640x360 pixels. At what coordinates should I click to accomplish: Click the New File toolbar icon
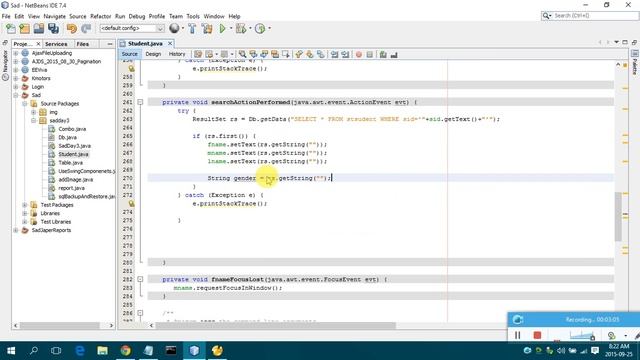tap(11, 29)
